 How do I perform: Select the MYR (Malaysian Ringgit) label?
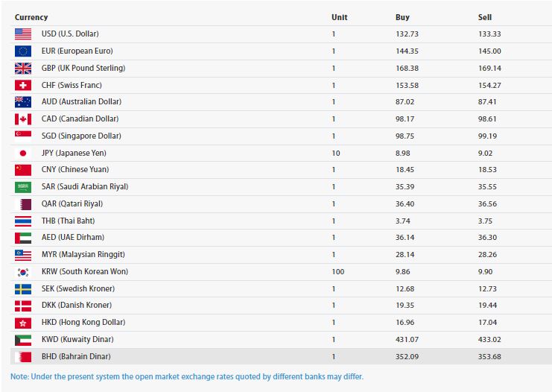click(83, 254)
